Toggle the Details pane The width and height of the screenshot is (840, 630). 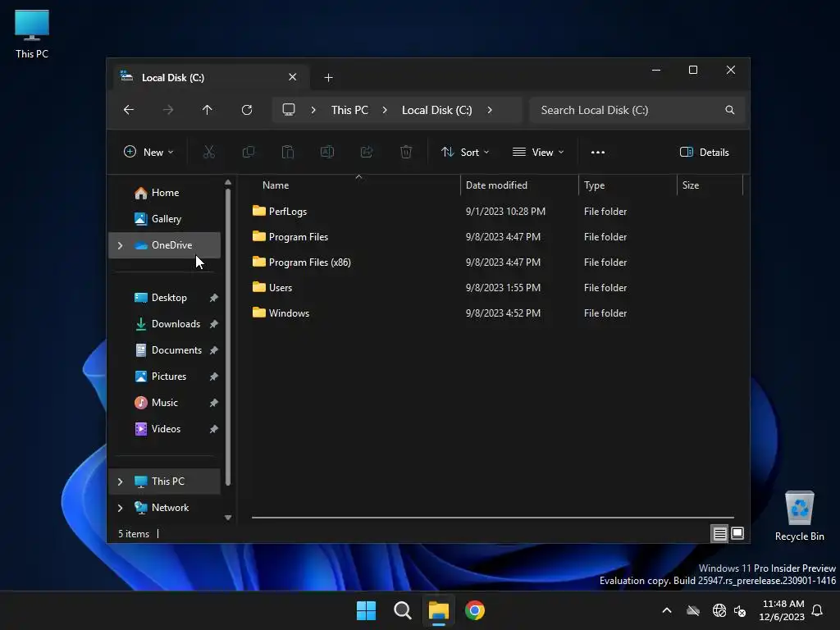click(x=705, y=152)
